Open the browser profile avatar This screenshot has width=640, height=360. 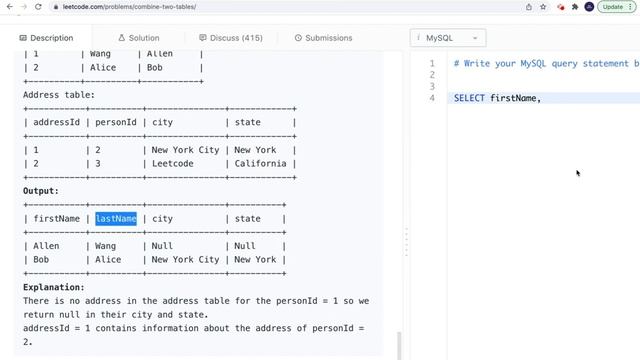point(589,7)
